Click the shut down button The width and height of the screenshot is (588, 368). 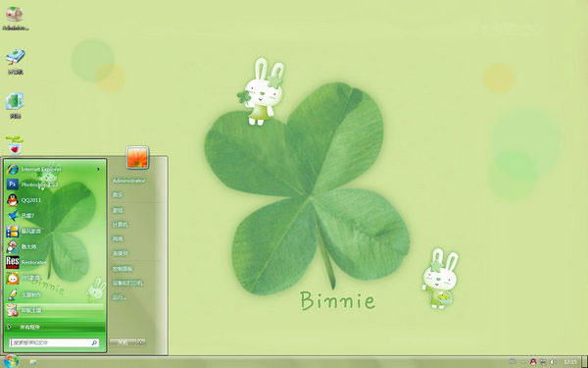(x=123, y=342)
